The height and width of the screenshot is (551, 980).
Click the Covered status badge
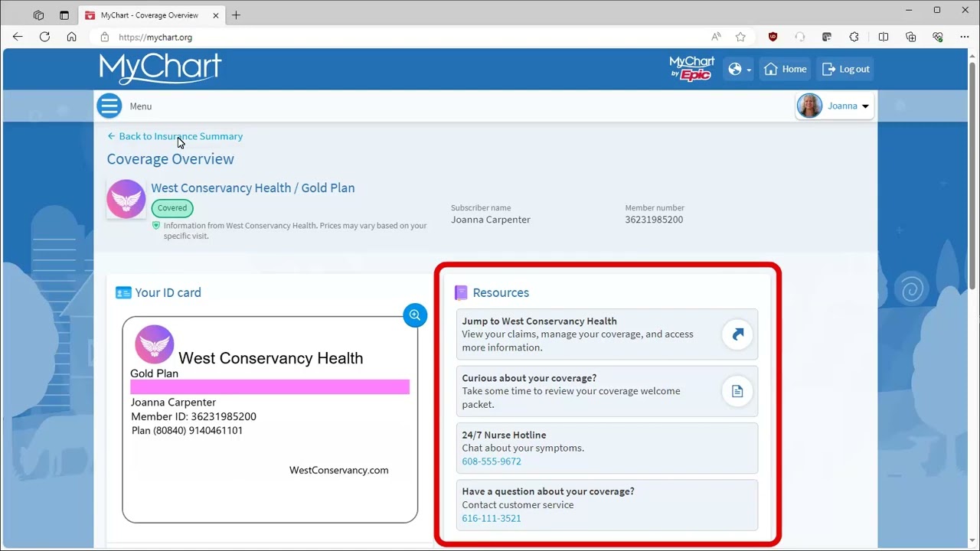click(x=172, y=208)
